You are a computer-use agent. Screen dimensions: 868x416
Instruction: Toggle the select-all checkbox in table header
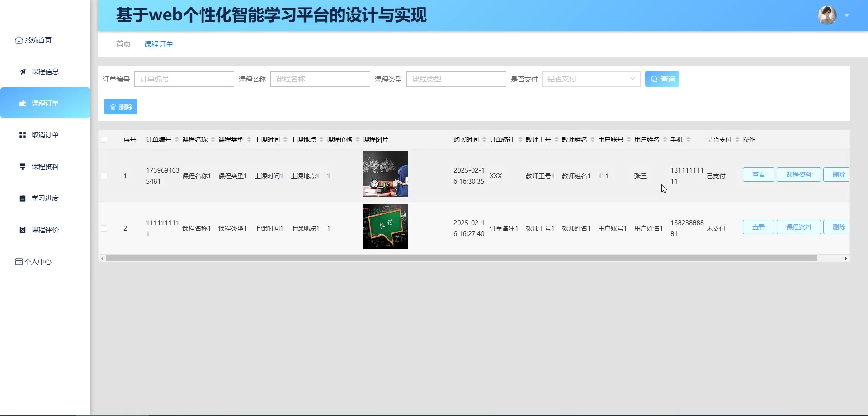pyautogui.click(x=104, y=140)
